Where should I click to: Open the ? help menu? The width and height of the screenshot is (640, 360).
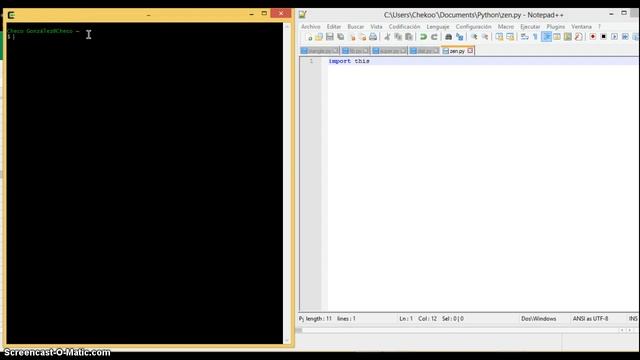click(600, 27)
